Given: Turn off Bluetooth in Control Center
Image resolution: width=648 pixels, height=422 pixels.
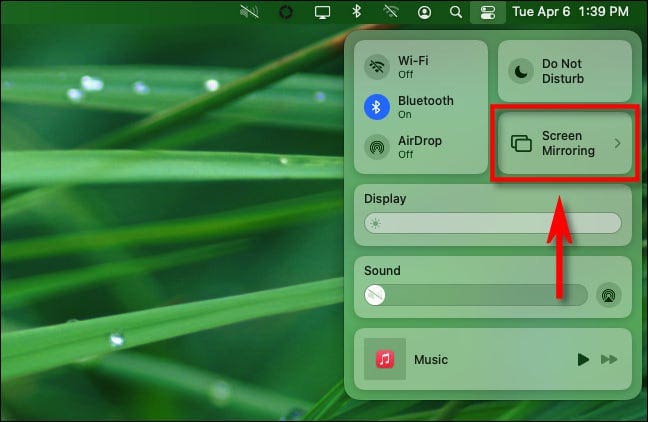Looking at the screenshot, I should click(x=376, y=107).
